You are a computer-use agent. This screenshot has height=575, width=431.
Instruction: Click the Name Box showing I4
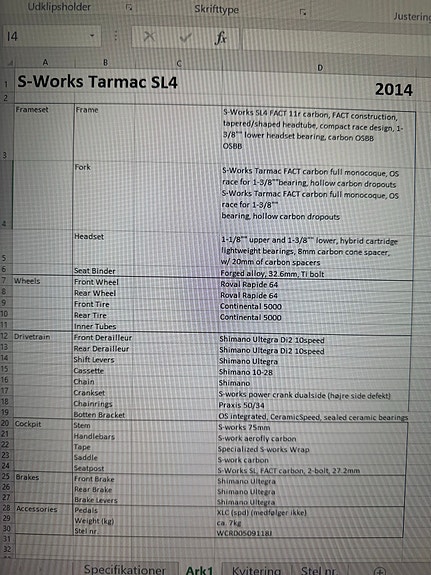click(51, 36)
